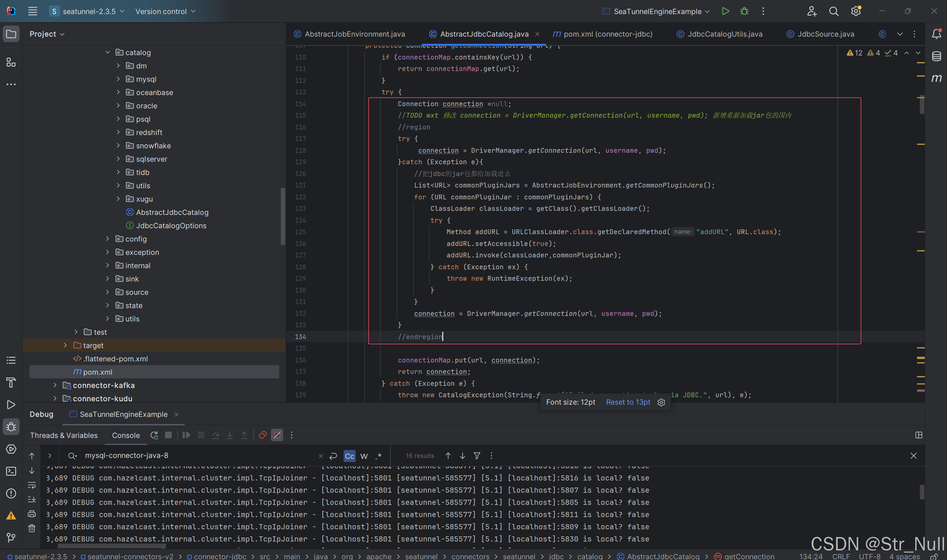
Task: Open the Structure tool window icon
Action: (x=11, y=62)
